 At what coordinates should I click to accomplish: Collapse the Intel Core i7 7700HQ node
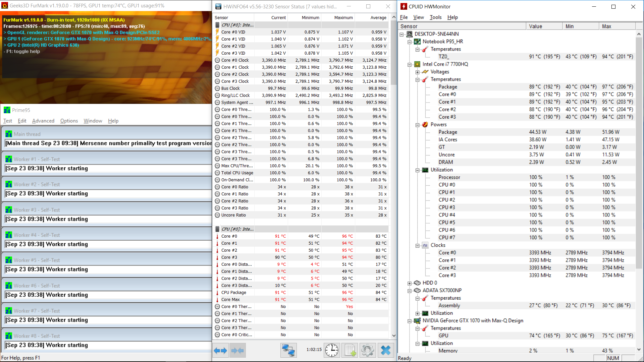[410, 65]
